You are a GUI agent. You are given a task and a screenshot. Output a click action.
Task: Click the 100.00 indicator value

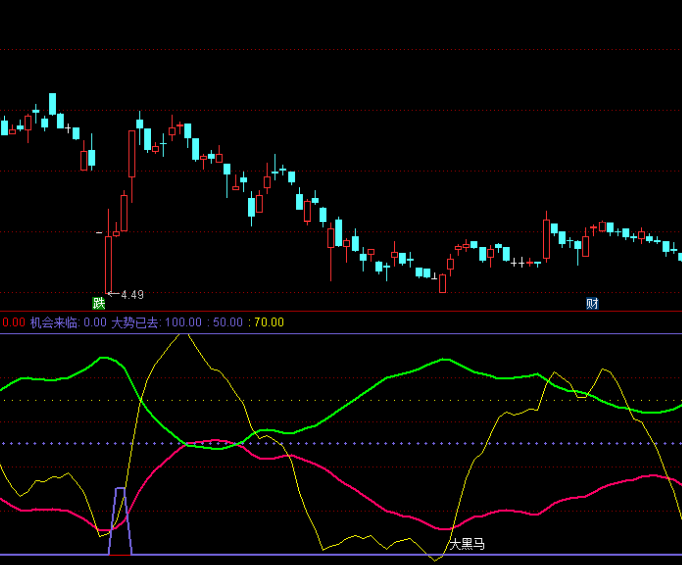point(184,322)
